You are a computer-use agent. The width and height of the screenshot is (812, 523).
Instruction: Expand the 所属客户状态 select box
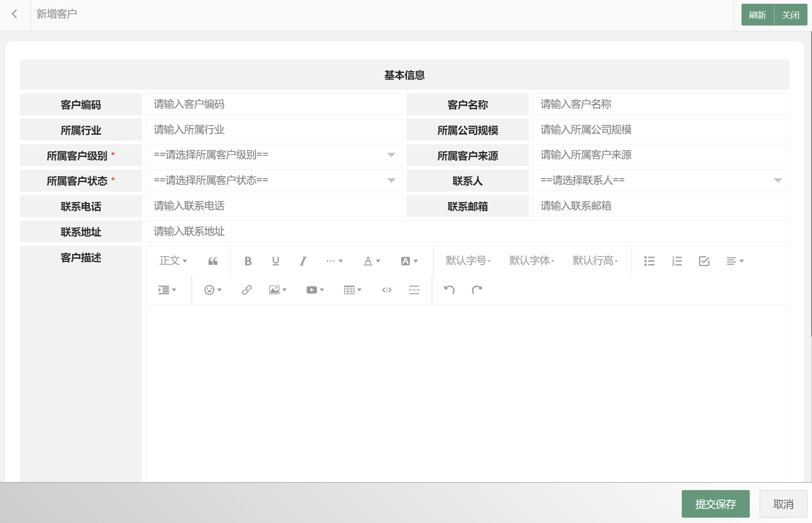[274, 180]
